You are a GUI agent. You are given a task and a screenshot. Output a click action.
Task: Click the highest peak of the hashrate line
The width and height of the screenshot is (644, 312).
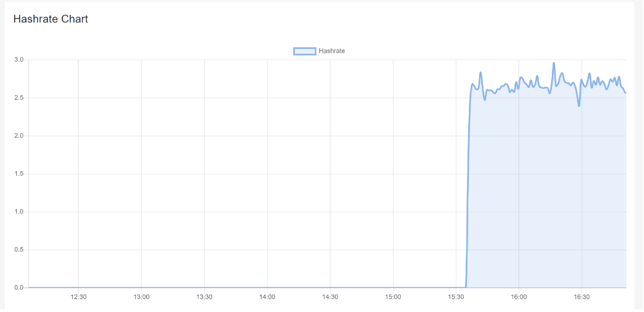pos(554,63)
